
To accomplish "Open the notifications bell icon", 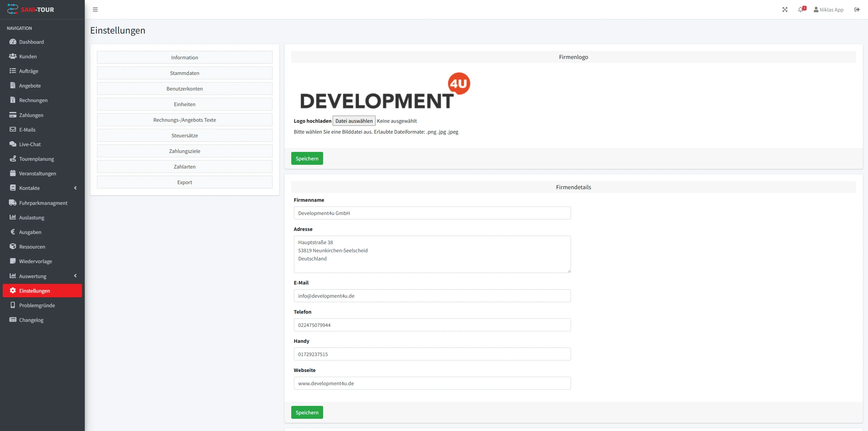I will point(801,9).
